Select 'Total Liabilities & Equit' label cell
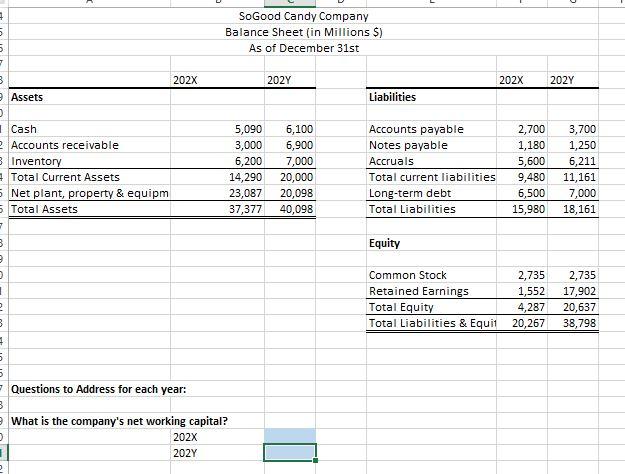Screen dimensions: 625x474 [x=432, y=323]
